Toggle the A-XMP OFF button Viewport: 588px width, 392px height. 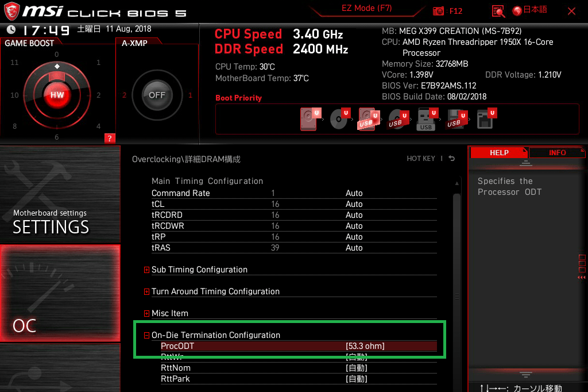pos(157,95)
